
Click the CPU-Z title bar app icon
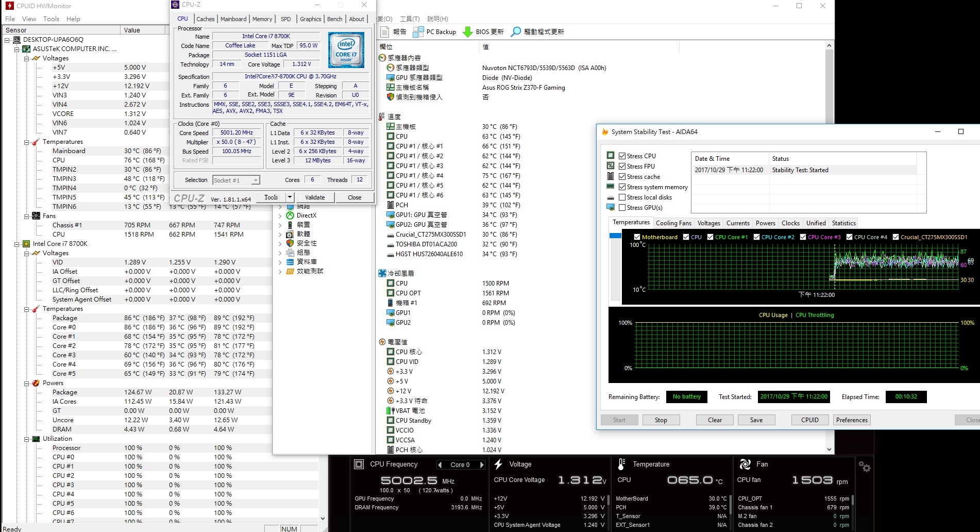tap(175, 5)
